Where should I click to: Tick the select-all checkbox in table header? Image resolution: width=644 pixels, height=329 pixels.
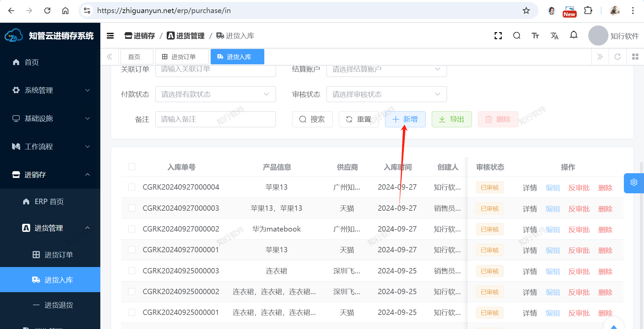tap(131, 167)
